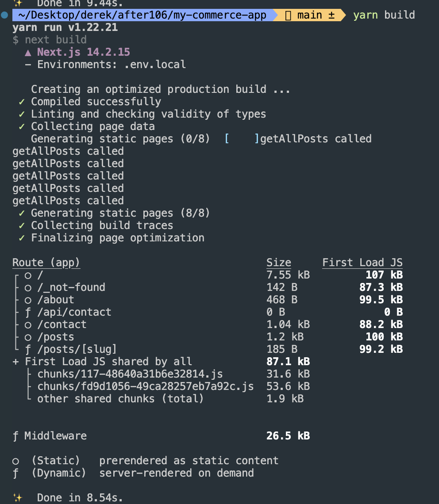Click the First Load JS column header
Image resolution: width=439 pixels, height=504 pixels.
tap(362, 263)
